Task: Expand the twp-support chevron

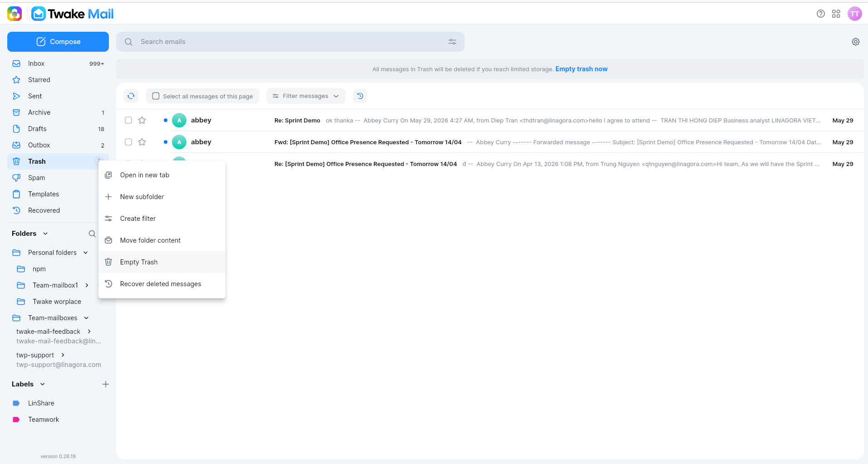Action: point(63,355)
